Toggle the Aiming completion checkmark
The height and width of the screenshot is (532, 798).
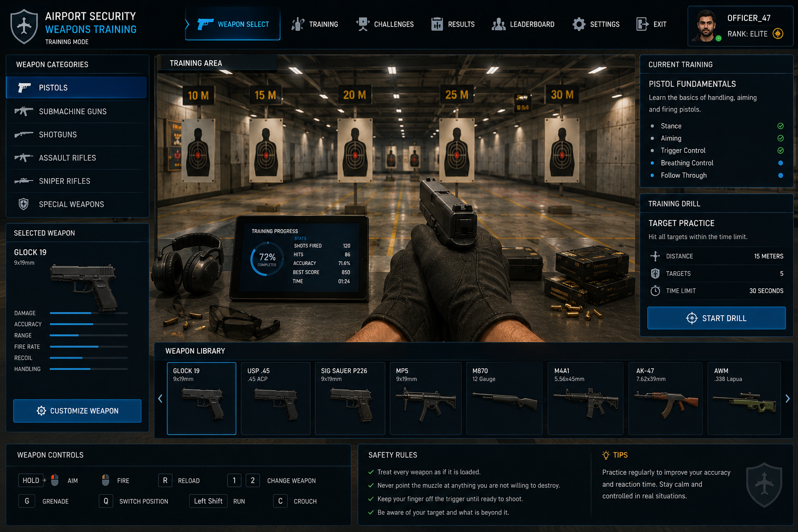(x=780, y=138)
